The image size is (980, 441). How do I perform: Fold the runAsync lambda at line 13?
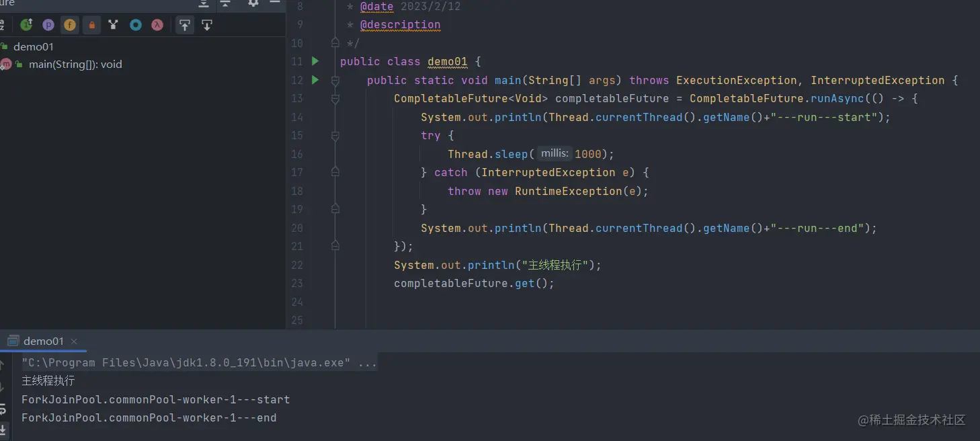(335, 99)
